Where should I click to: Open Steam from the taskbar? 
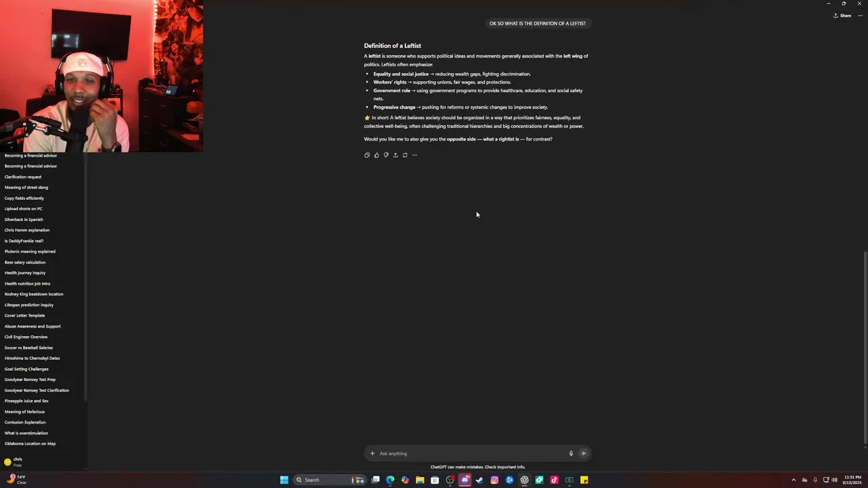pyautogui.click(x=479, y=480)
